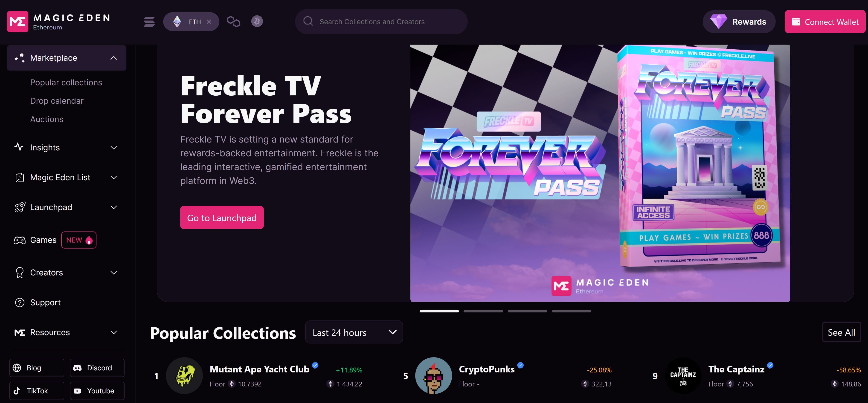Open Games from the controller icon
The height and width of the screenshot is (403, 868).
20,240
